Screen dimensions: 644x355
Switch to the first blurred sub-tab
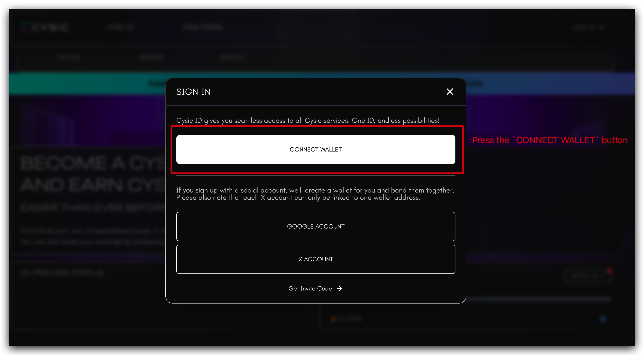68,57
